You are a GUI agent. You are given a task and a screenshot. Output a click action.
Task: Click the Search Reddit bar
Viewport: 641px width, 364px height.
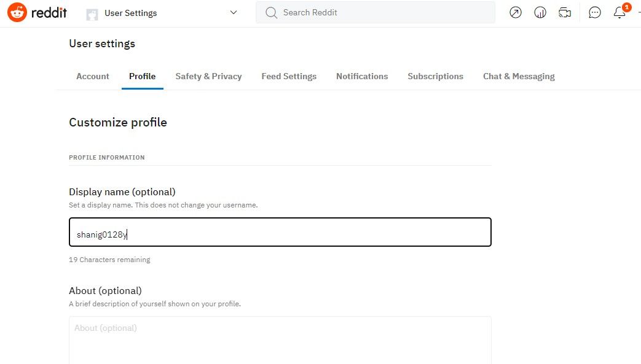pos(375,12)
